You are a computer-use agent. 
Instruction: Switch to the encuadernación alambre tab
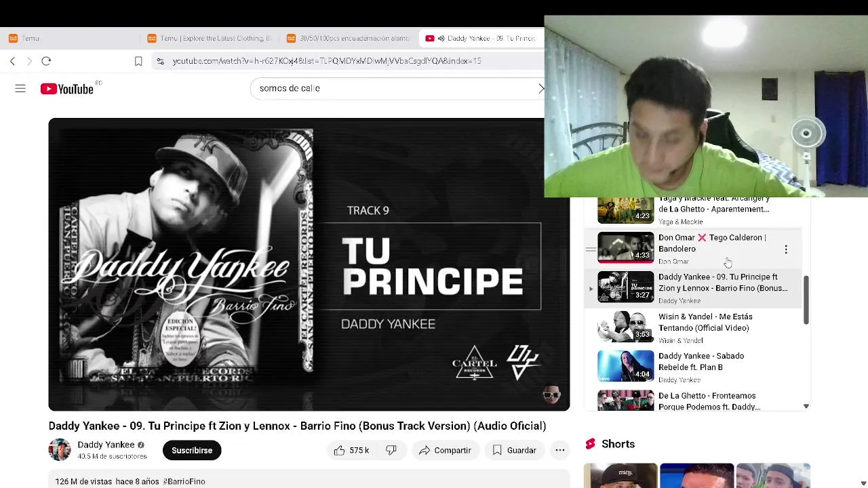[x=349, y=39]
